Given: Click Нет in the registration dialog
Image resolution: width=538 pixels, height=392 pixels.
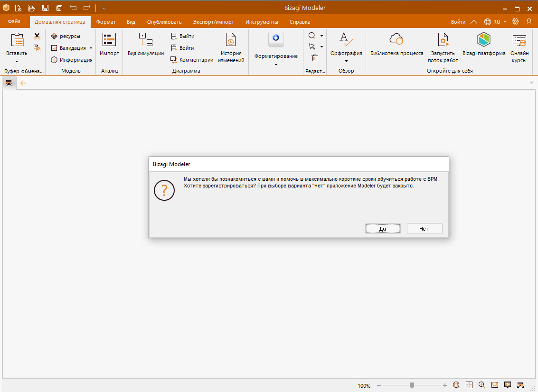Looking at the screenshot, I should click(425, 229).
